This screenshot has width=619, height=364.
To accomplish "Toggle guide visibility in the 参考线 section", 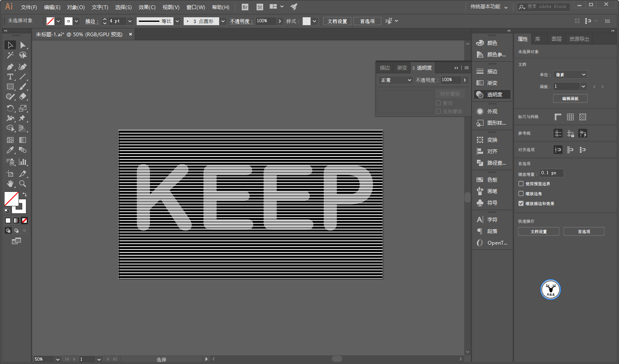I will click(x=558, y=133).
